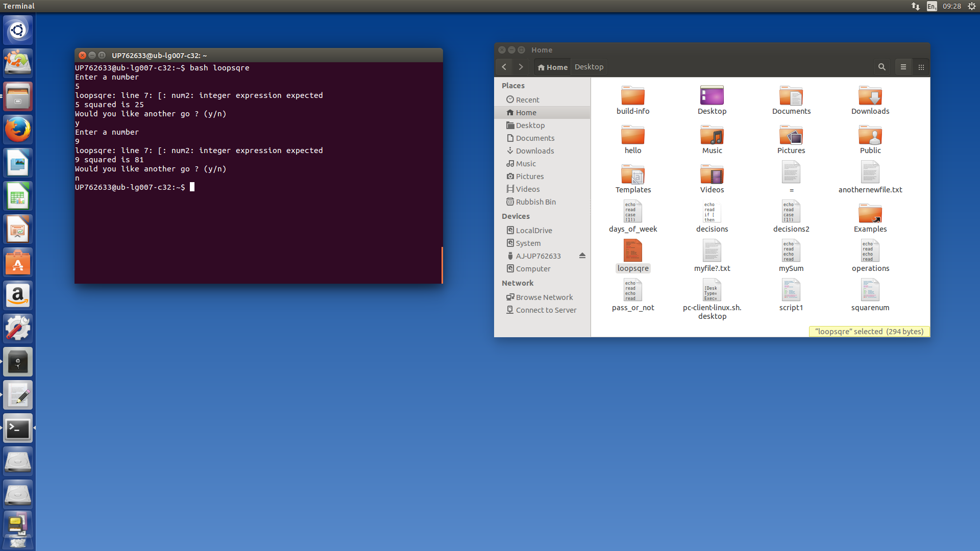Open the session gear menu

point(972,6)
